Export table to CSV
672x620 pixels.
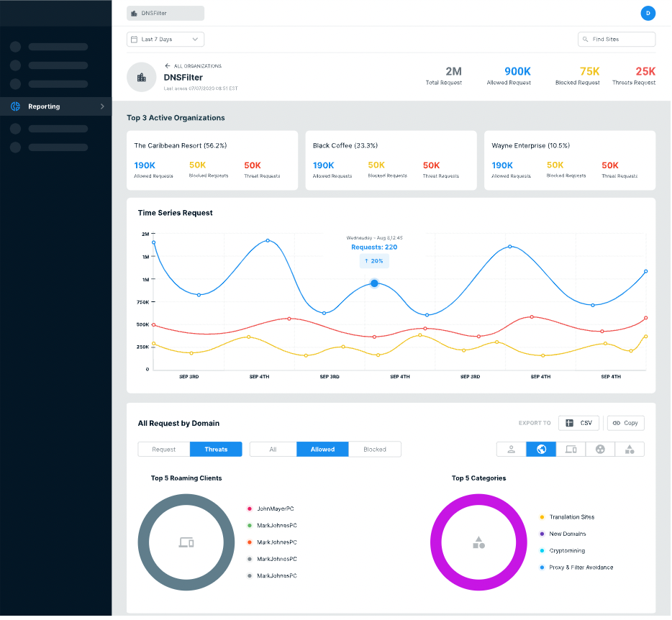[579, 424]
